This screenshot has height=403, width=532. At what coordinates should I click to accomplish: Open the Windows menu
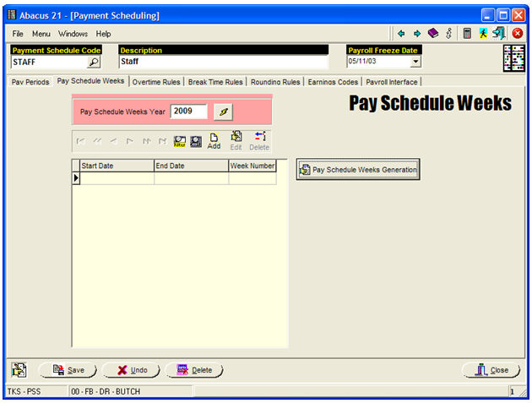[x=73, y=34]
